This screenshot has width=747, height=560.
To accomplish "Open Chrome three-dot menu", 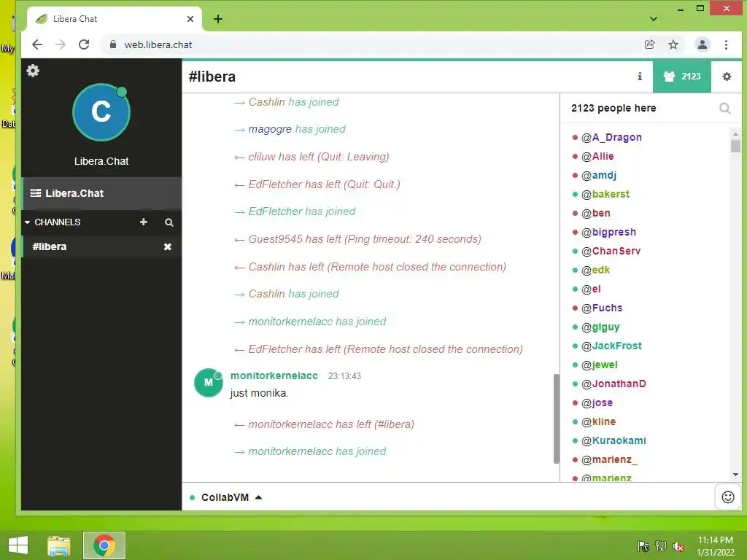I will pyautogui.click(x=726, y=44).
